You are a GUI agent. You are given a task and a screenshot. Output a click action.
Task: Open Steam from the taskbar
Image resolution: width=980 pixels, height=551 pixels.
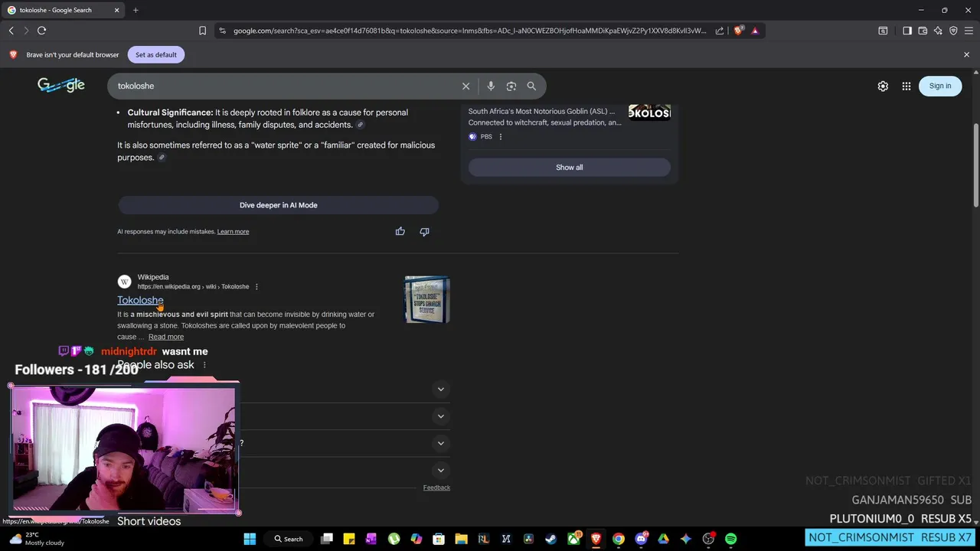point(550,539)
